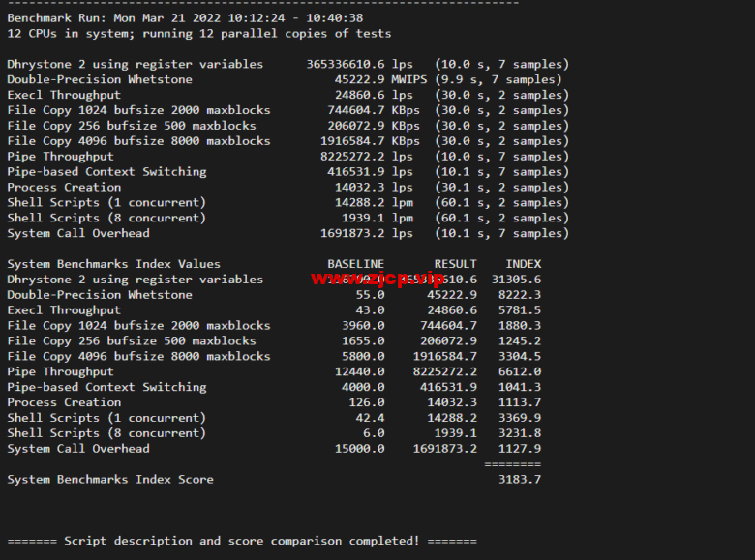Select Shell Scripts 1 concurrent index 3369.9
The width and height of the screenshot is (755, 560).
click(520, 418)
